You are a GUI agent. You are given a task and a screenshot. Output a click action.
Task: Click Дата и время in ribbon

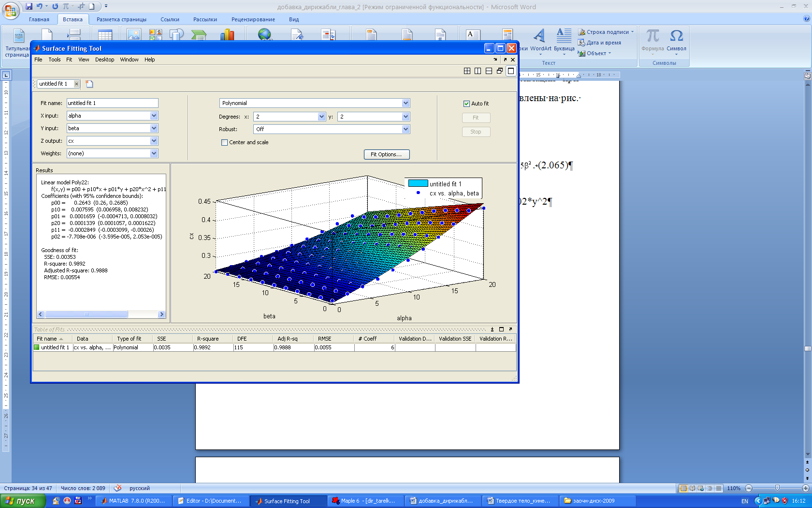pos(599,43)
